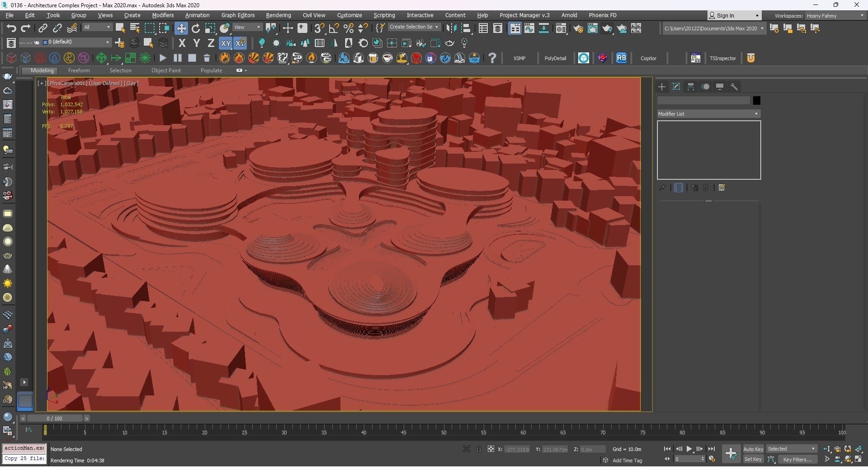Activate the Select and Rotate tool
Image resolution: width=868 pixels, height=470 pixels.
(196, 28)
